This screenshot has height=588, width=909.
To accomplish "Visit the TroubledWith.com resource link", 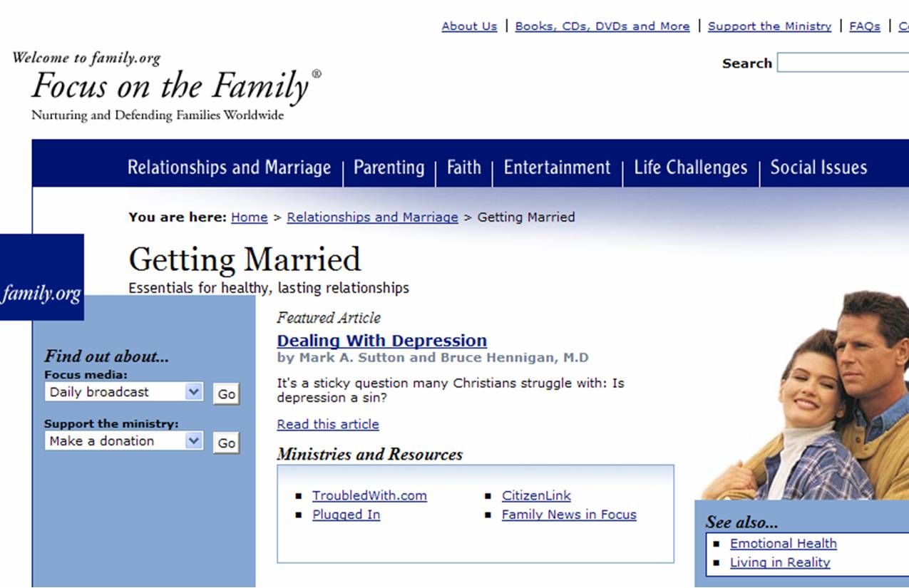I will (x=369, y=496).
